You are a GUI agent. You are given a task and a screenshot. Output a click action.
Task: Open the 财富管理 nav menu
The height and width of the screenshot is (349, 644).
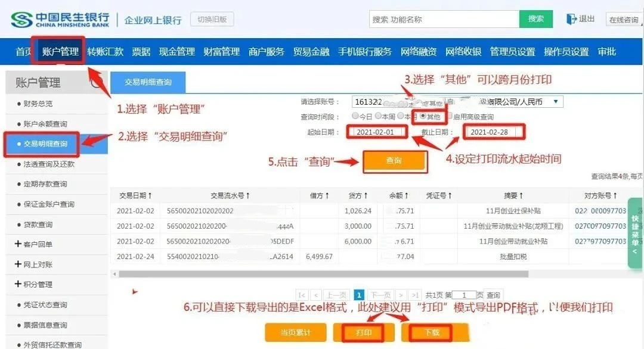coord(222,52)
